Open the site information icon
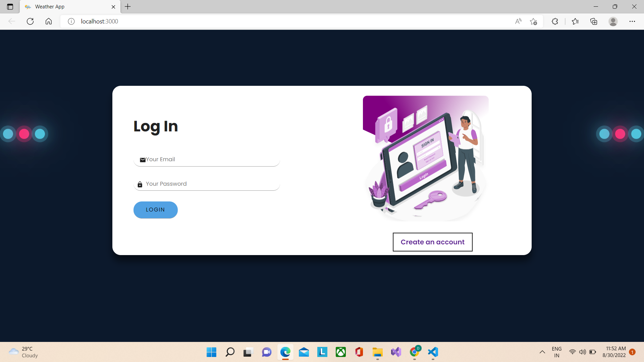The height and width of the screenshot is (362, 644). pos(71,21)
